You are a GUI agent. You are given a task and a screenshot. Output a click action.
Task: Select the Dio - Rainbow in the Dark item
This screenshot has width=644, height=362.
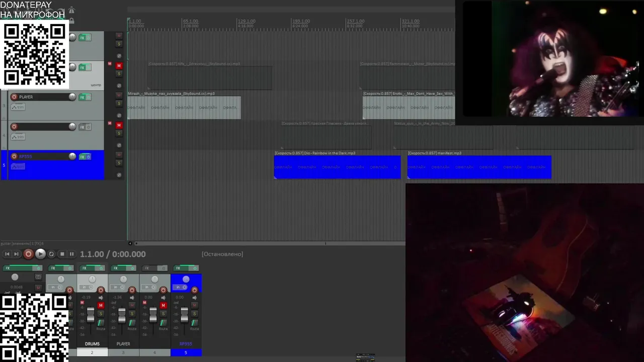[x=337, y=167]
